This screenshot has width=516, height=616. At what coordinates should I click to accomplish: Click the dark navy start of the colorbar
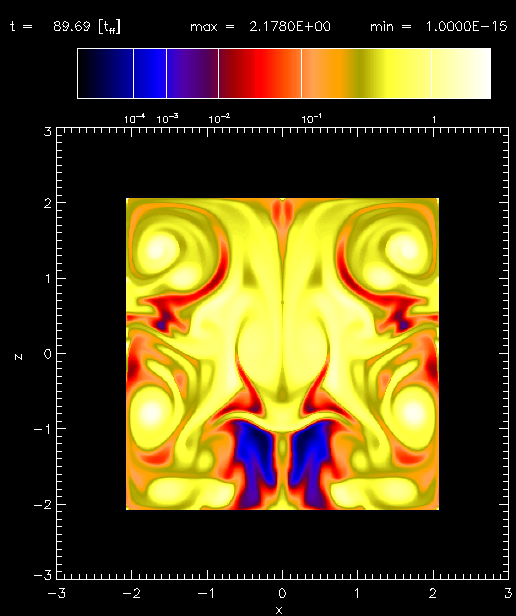[x=105, y=73]
